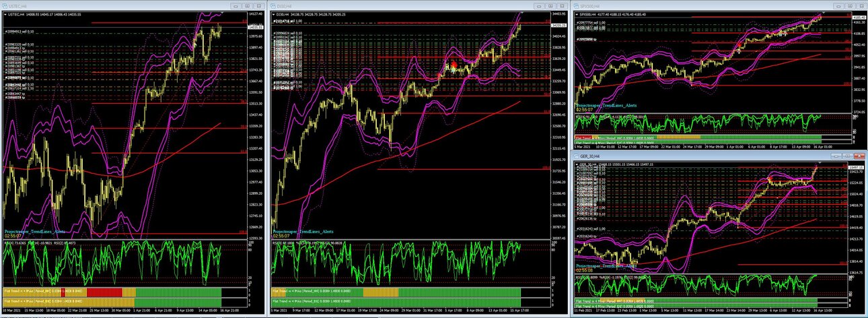Viewport: 868px width, 318px height.
Task: Minimize the USTEC,H4 chart window
Action: [x=236, y=6]
